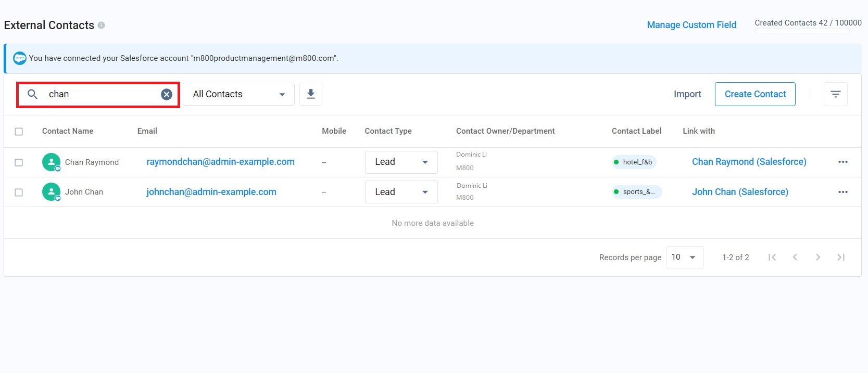The height and width of the screenshot is (373, 868).
Task: Click the download contacts icon
Action: tap(311, 94)
